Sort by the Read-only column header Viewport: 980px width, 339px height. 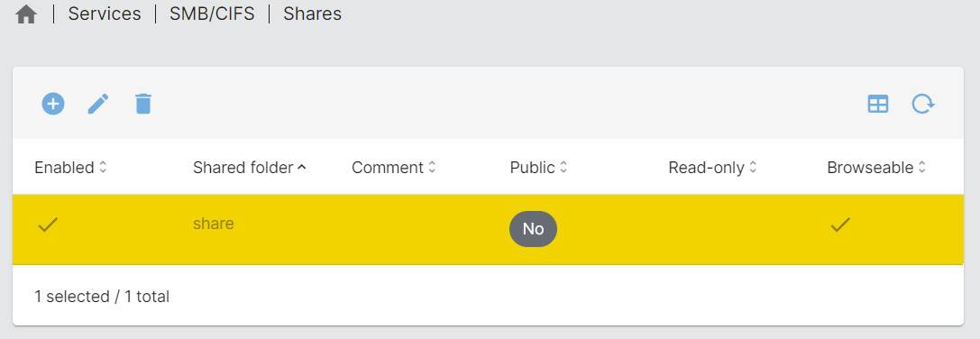pos(712,168)
